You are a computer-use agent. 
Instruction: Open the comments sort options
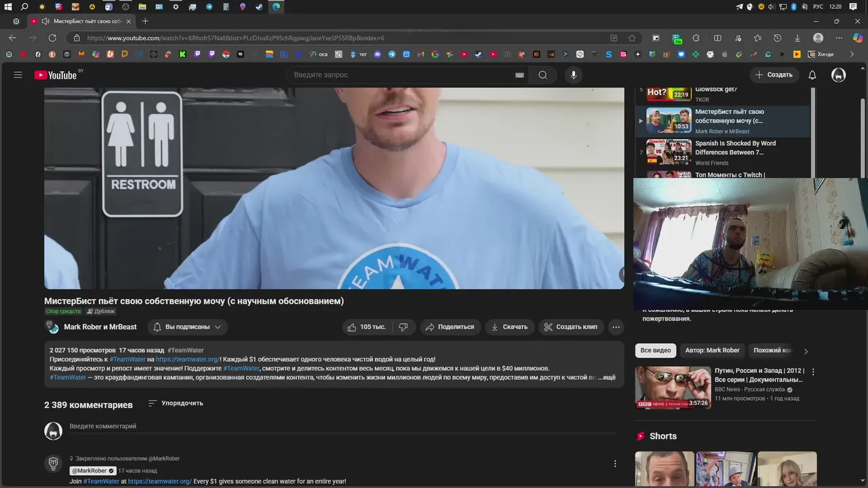[176, 403]
